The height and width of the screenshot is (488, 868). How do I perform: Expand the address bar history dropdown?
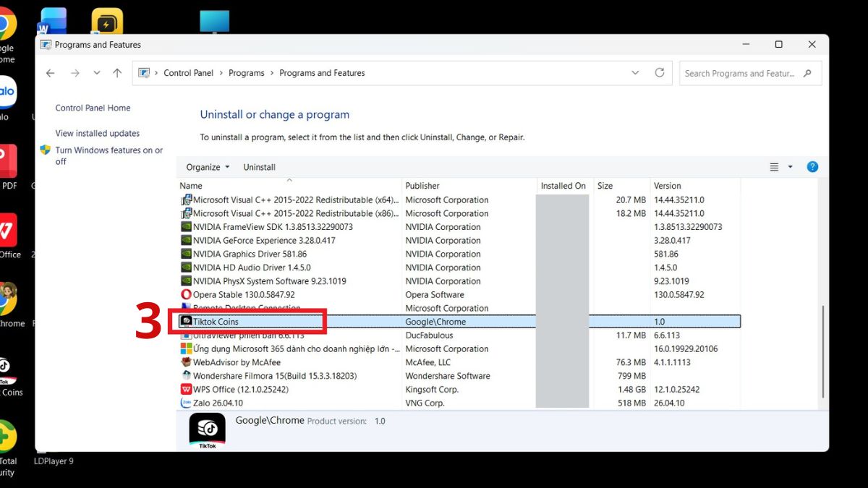click(x=635, y=73)
